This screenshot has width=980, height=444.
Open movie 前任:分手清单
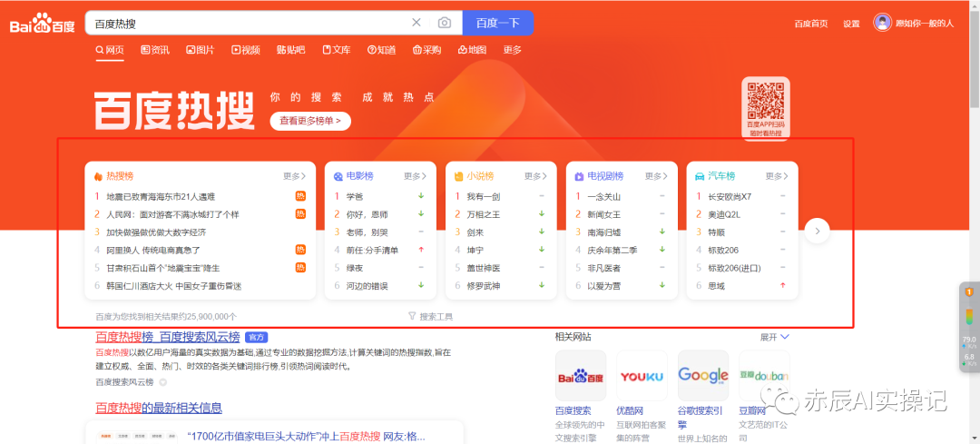pyautogui.click(x=372, y=250)
